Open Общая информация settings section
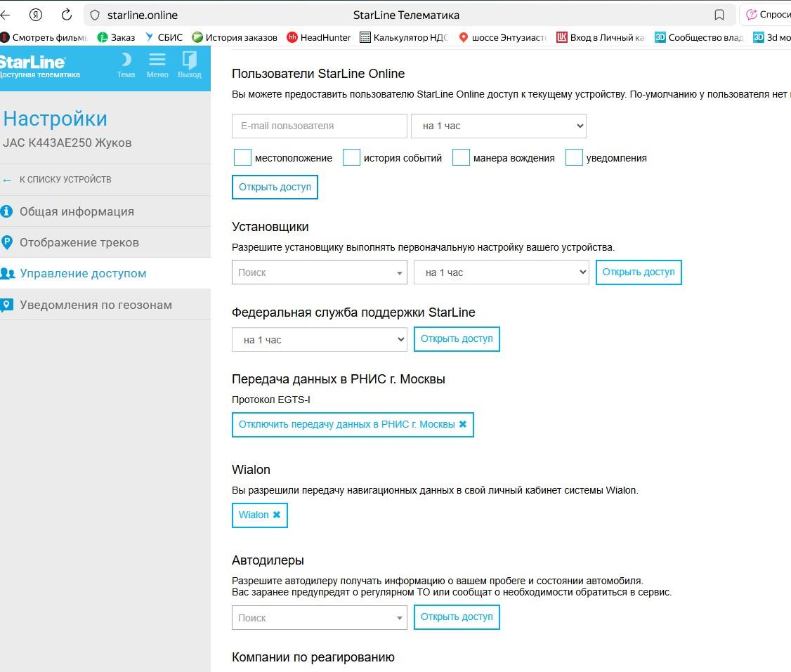The image size is (791, 672). 77,211
